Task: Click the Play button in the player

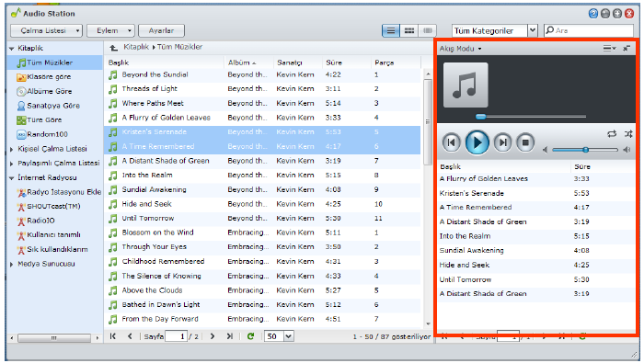Action: pyautogui.click(x=477, y=142)
